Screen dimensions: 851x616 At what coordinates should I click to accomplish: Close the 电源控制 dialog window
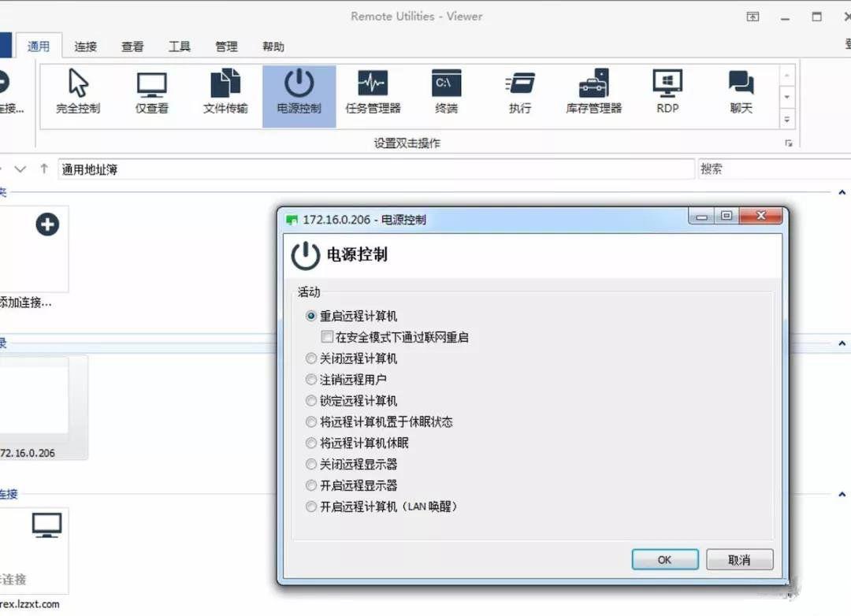coord(761,216)
